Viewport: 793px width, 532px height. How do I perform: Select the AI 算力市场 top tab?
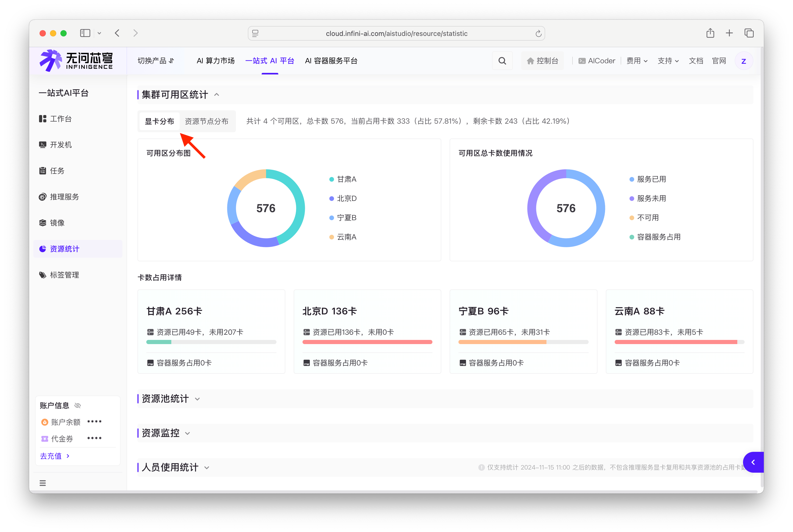click(216, 61)
